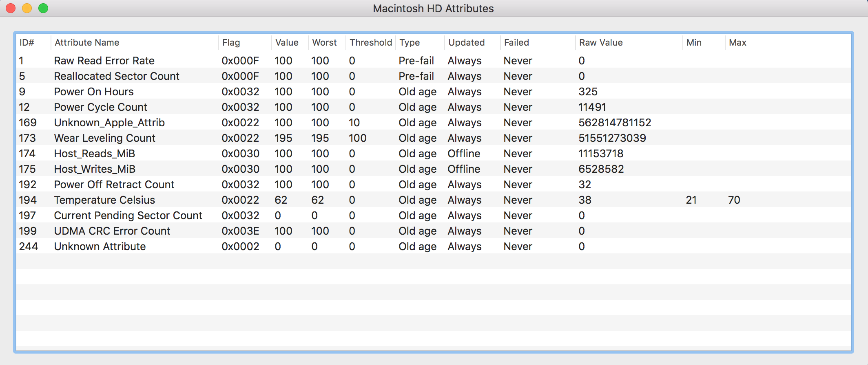Viewport: 868px width, 365px height.
Task: Select the Host_Reads_MiB row
Action: (434, 154)
